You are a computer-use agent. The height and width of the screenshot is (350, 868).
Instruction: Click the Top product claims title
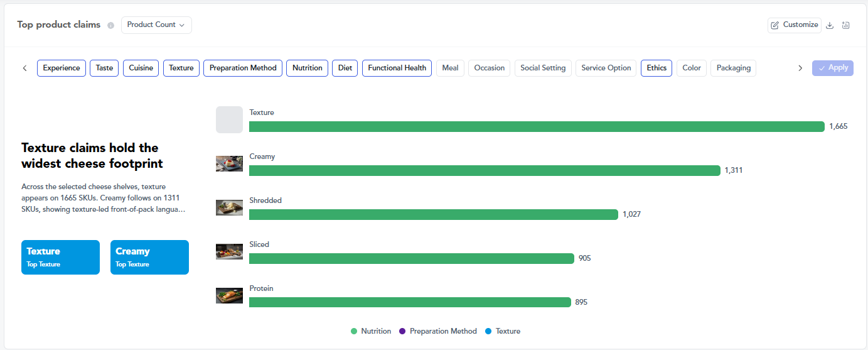(x=59, y=25)
